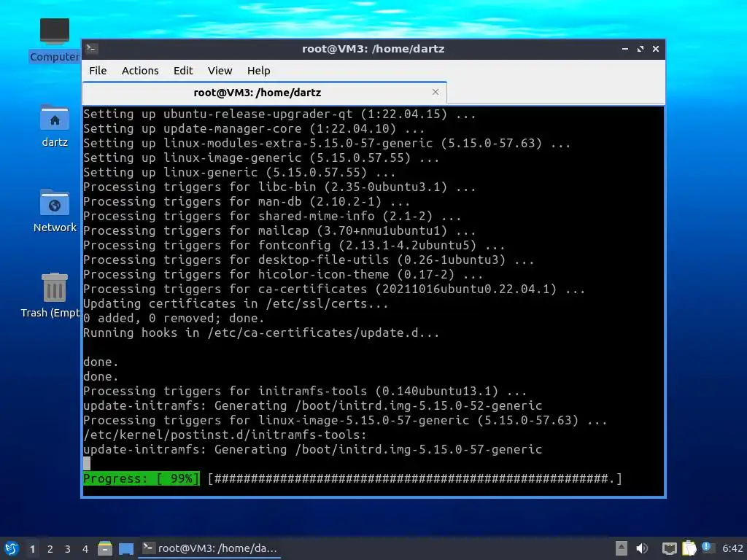The image size is (747, 560).
Task: Switch to workspace 1
Action: coord(32,549)
